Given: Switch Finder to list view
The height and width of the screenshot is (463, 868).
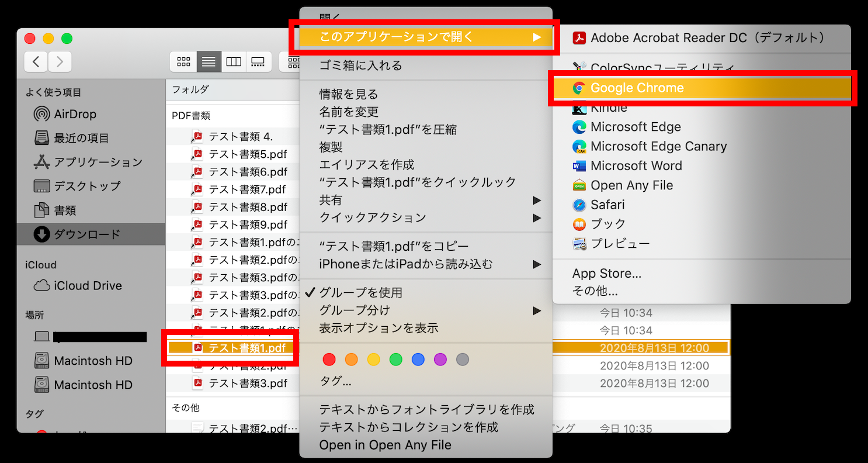Looking at the screenshot, I should (x=209, y=61).
